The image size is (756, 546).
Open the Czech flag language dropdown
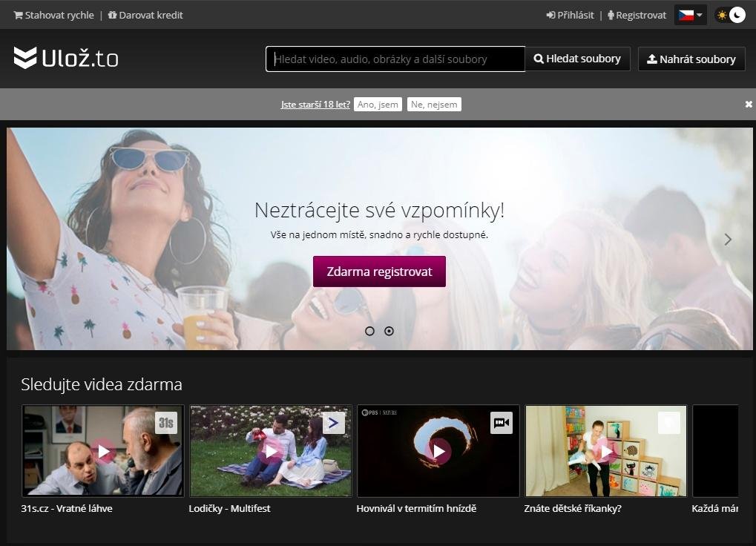point(690,15)
